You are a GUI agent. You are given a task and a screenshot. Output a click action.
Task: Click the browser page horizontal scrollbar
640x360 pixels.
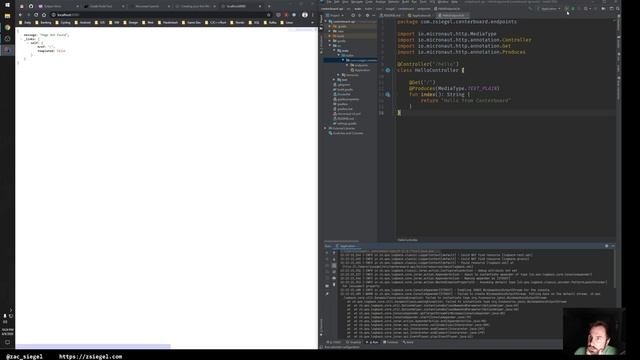pos(93,347)
